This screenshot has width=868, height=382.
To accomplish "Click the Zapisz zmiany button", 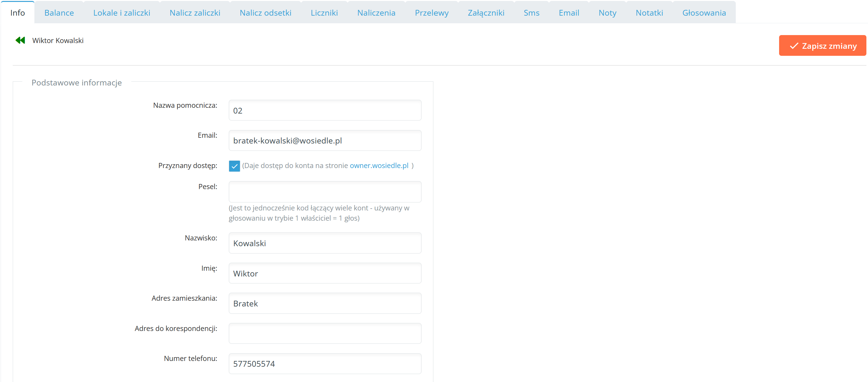I will [822, 46].
